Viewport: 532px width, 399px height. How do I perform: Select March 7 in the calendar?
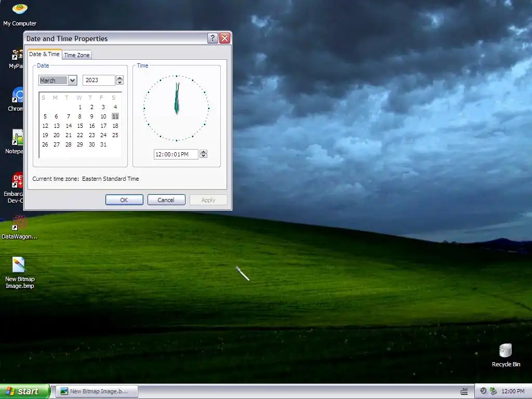coord(69,116)
